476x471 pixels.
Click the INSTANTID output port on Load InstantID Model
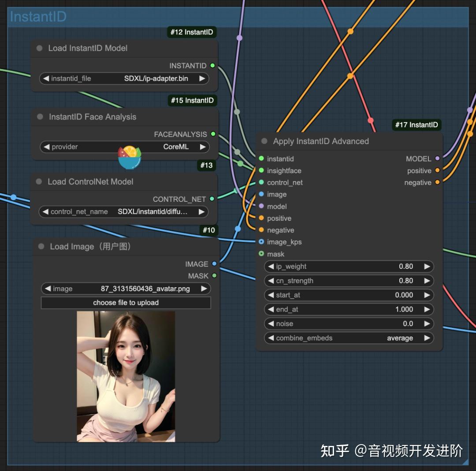tap(213, 65)
